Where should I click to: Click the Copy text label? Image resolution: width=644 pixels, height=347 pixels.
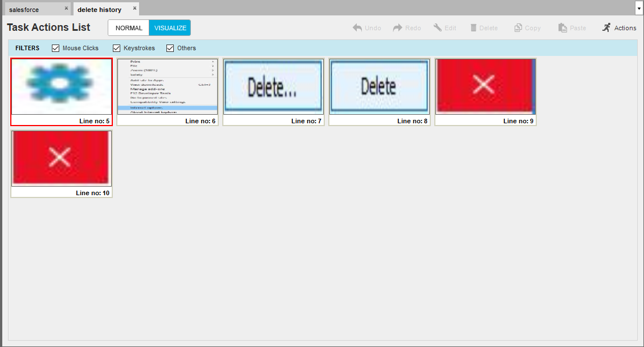[x=533, y=28]
